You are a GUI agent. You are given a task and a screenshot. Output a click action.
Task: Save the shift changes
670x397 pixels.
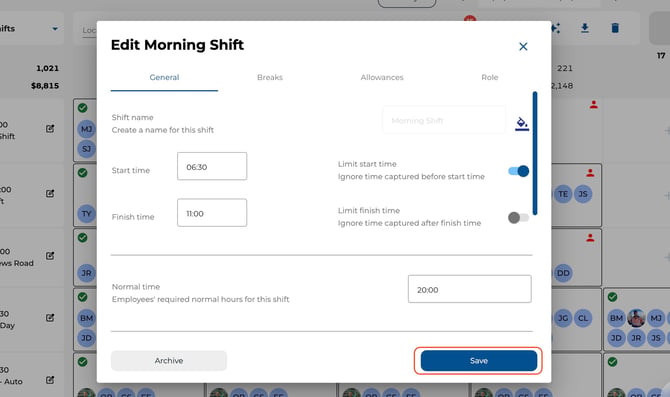coord(479,361)
